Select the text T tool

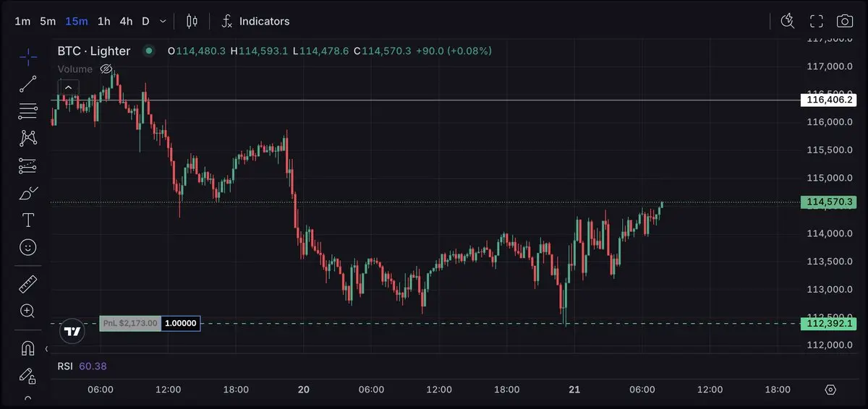click(28, 220)
